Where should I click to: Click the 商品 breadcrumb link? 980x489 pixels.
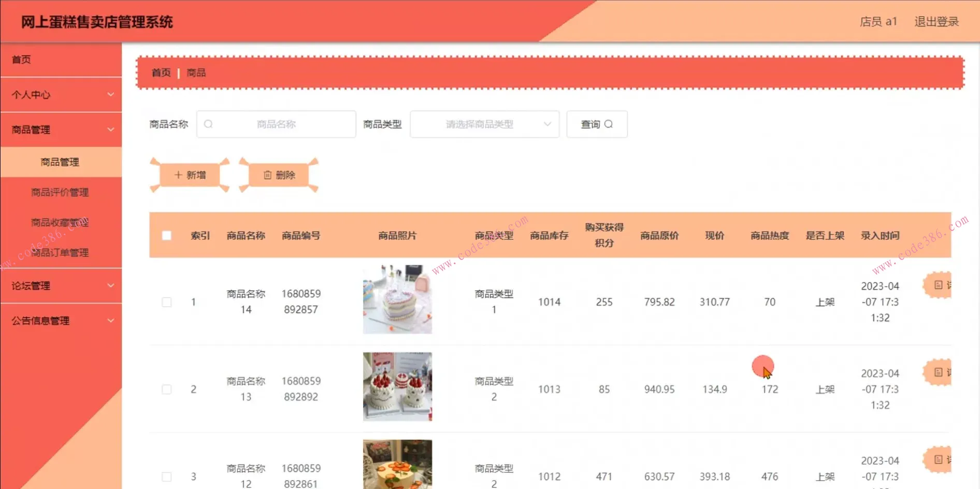tap(195, 73)
